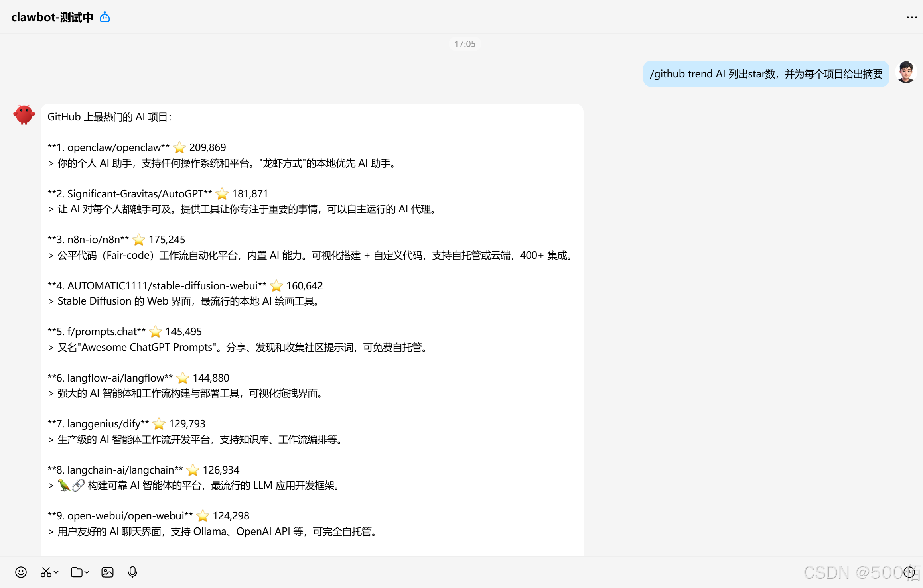
Task: Click the star icon next to open-webui
Action: (203, 515)
